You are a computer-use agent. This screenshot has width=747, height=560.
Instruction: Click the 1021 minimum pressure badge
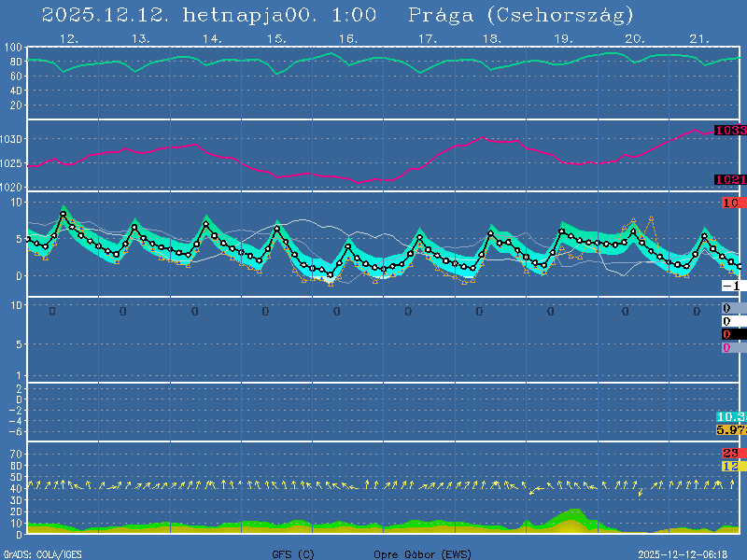tap(729, 180)
